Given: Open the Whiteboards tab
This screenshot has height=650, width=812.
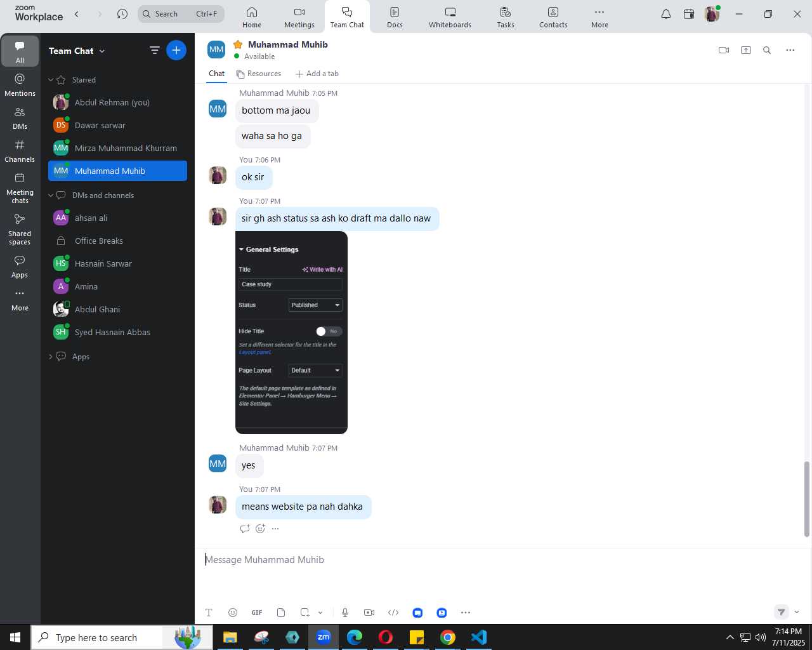Looking at the screenshot, I should click(450, 17).
